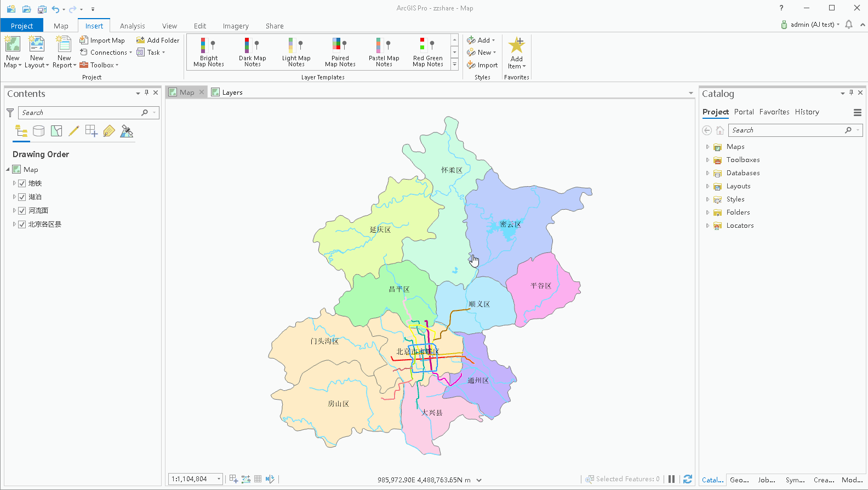Image resolution: width=868 pixels, height=490 pixels.
Task: Expand the Maps folder in Catalog
Action: tap(707, 147)
